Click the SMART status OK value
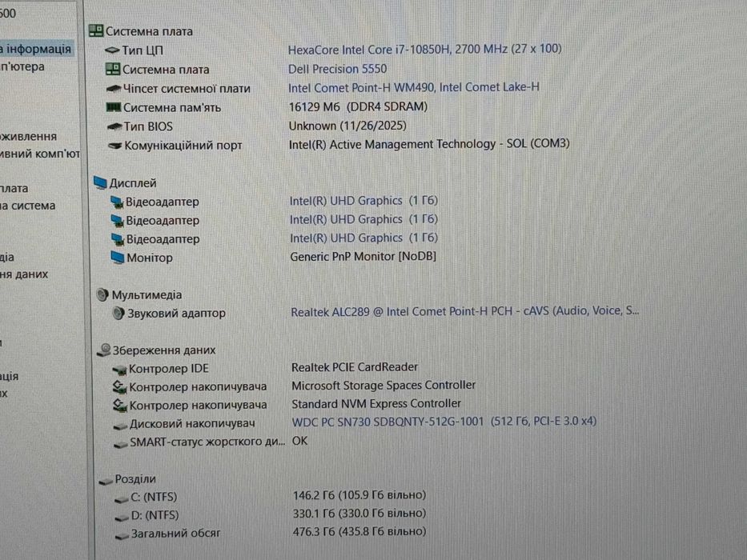 pos(299,441)
